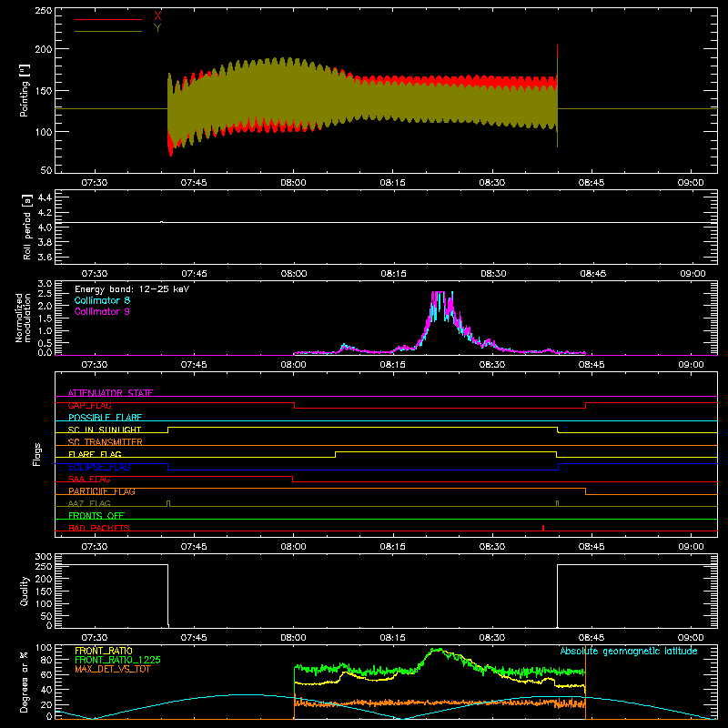728x728 pixels.
Task: Click the 07:30 label under the Pointing plot
Action: point(95,183)
